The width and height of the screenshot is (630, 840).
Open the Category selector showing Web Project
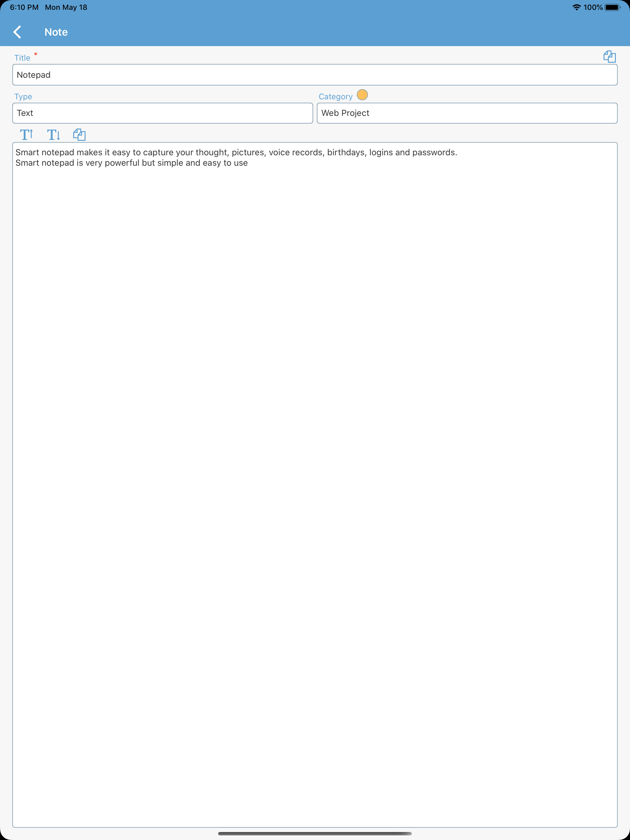(x=467, y=113)
